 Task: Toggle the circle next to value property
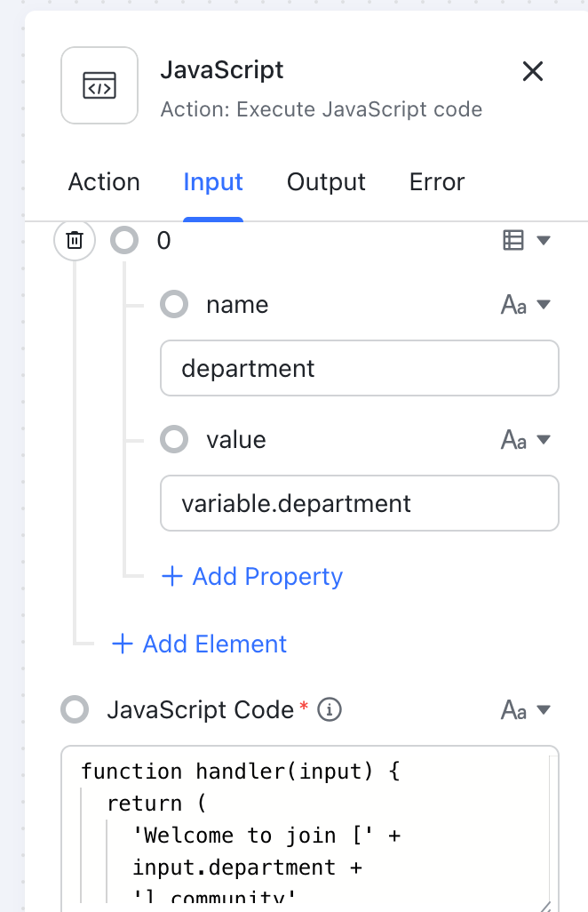click(174, 440)
